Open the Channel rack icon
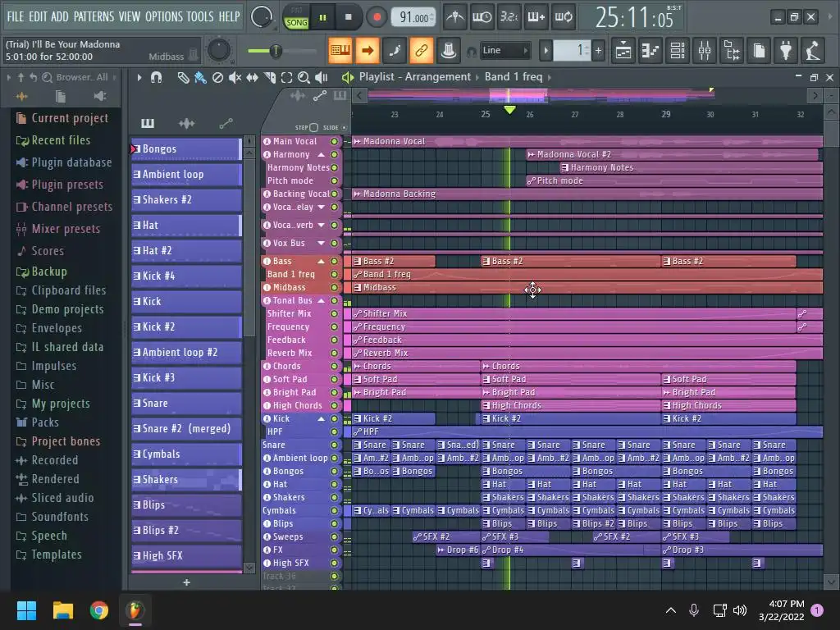 click(678, 51)
